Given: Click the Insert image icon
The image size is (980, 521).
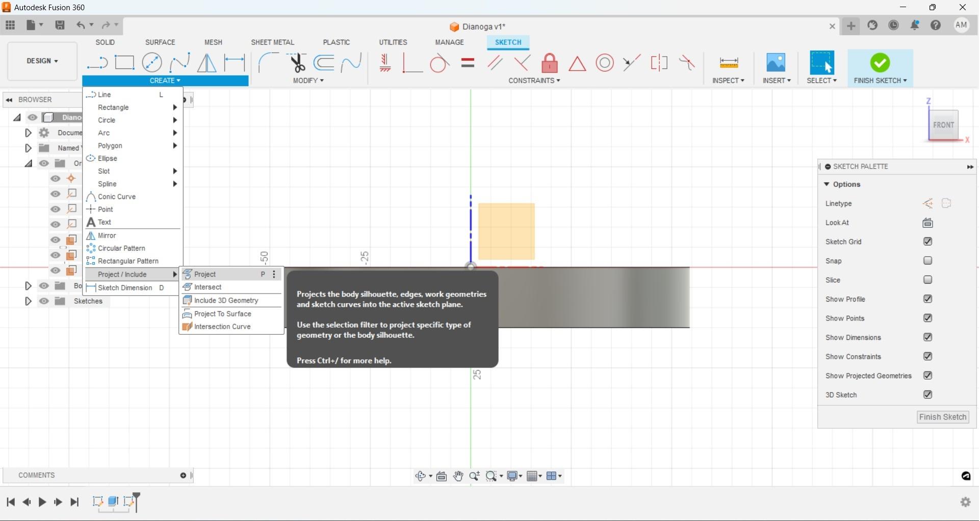Looking at the screenshot, I should coord(776,63).
